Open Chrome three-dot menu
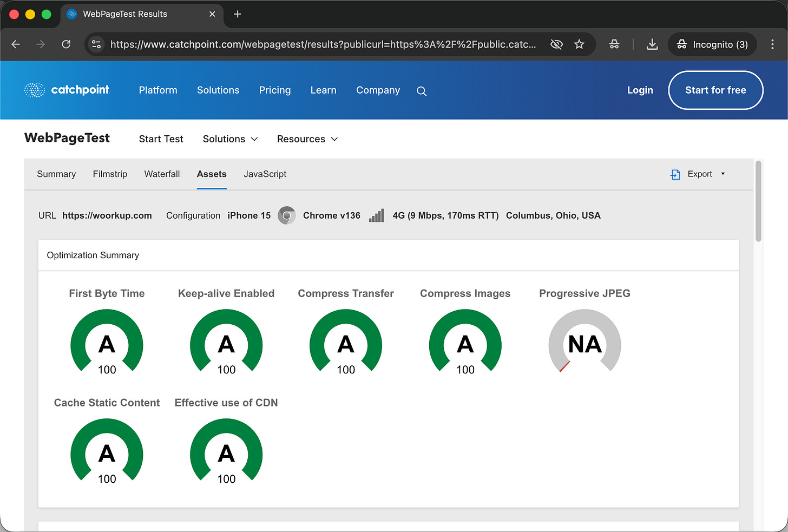Screen dimensions: 788x532 [x=772, y=44]
